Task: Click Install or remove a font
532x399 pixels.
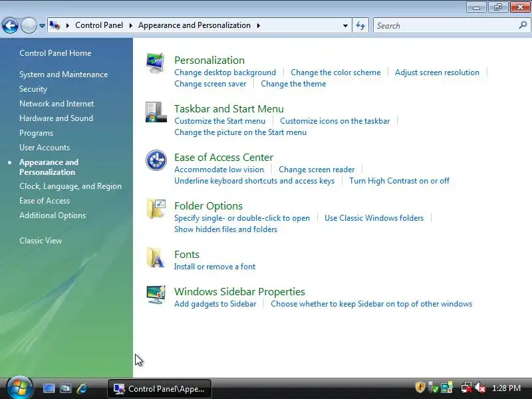Action: (x=215, y=267)
